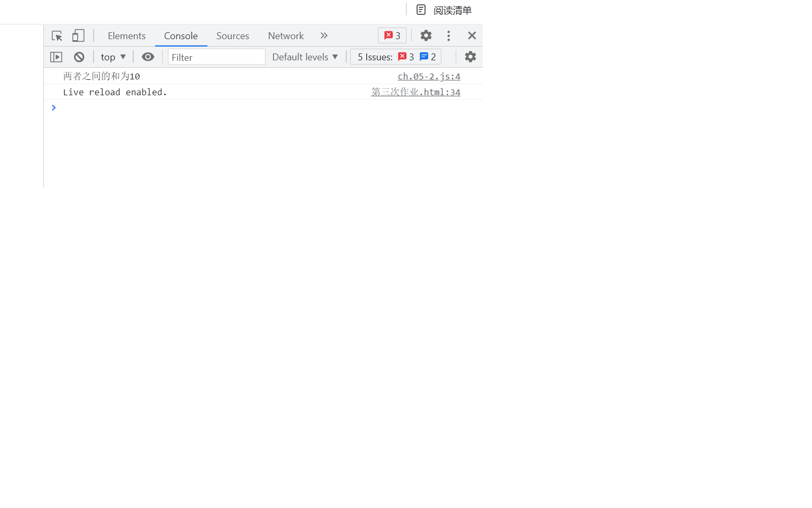Open console settings gear icon

tap(470, 57)
